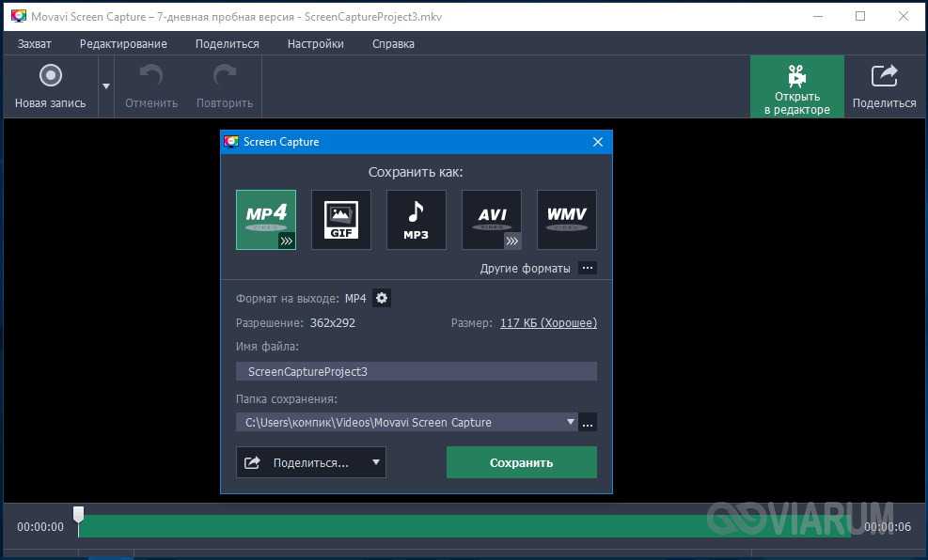The image size is (928, 560).
Task: Choose the GIF format icon
Action: coord(341,219)
